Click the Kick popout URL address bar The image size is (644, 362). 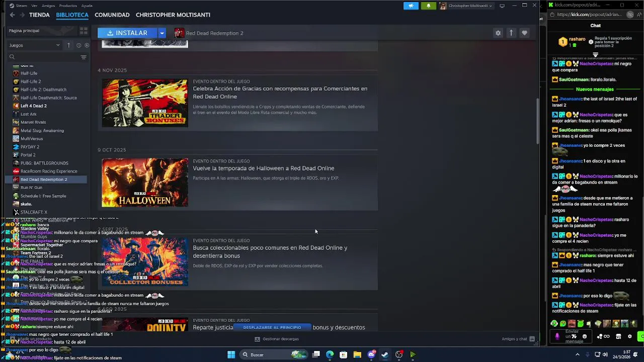point(591,15)
